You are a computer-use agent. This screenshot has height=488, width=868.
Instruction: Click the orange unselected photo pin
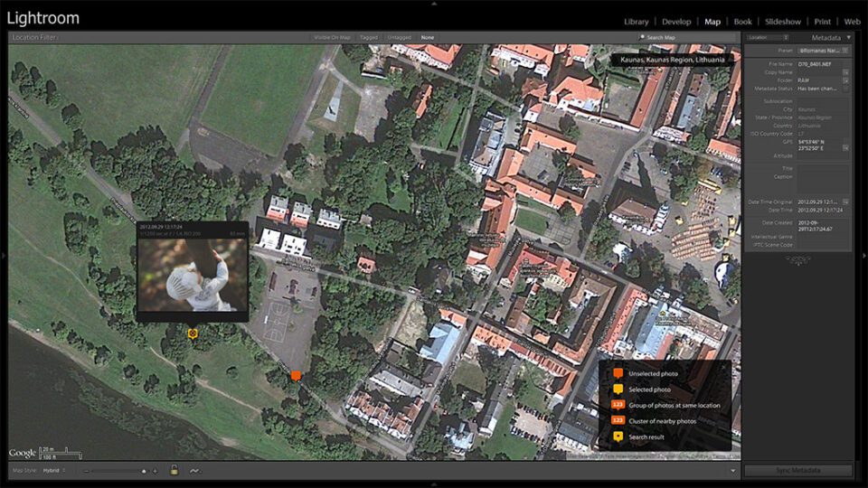[297, 376]
